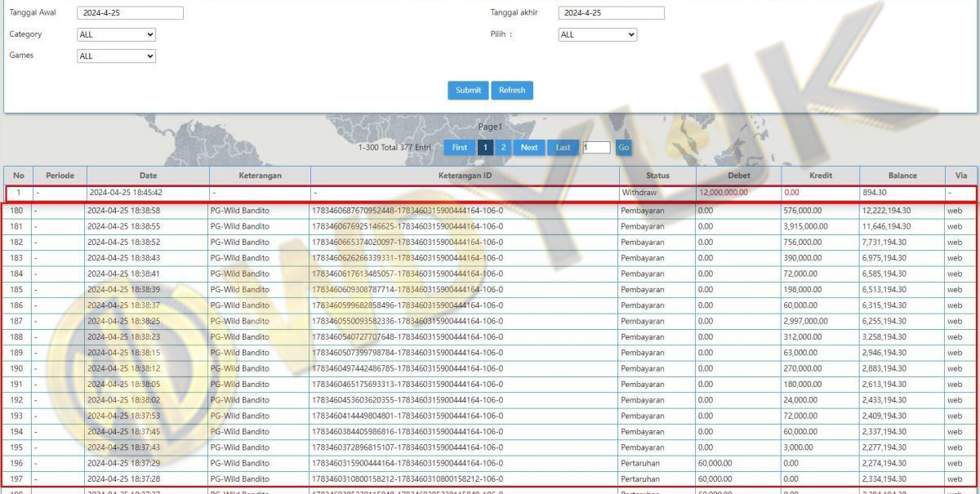Click the Periode column header
Viewport: 980px width, 494px height.
coord(60,176)
